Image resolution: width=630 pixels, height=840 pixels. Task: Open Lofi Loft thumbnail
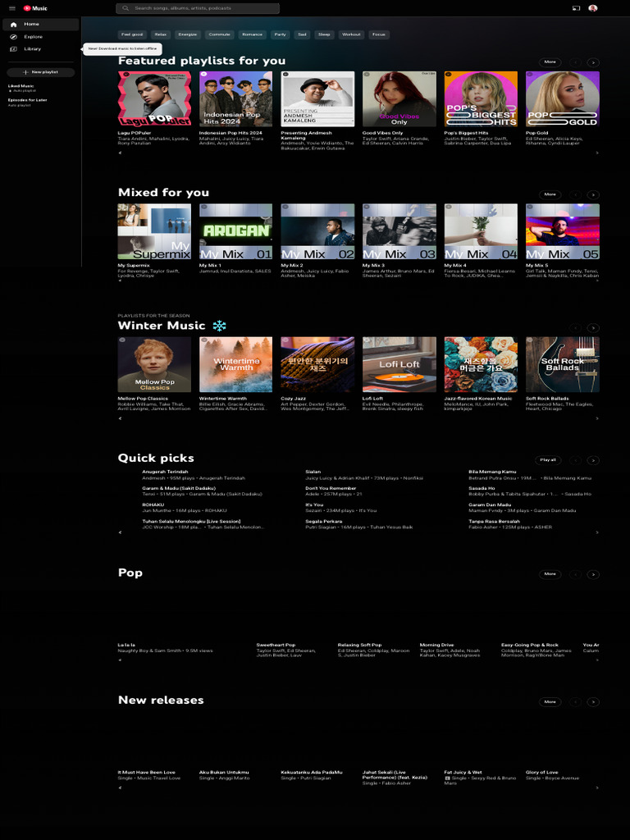[399, 365]
